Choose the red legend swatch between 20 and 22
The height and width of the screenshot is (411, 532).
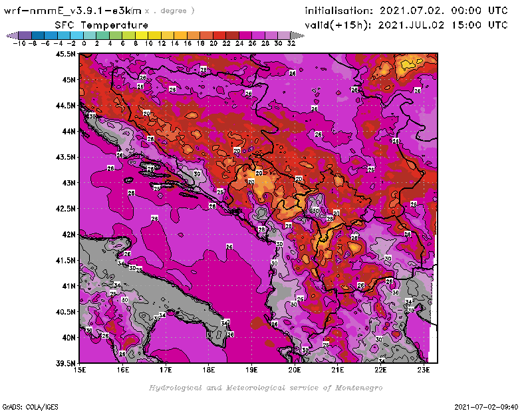219,35
